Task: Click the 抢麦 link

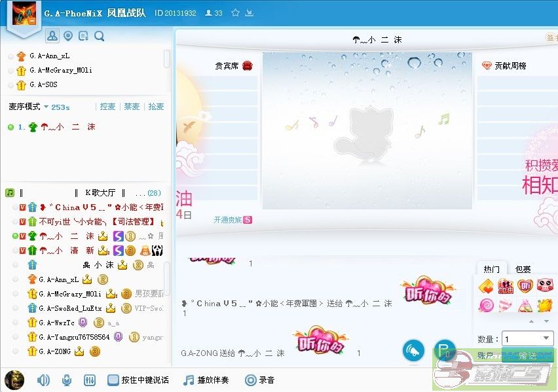Action: pos(156,107)
